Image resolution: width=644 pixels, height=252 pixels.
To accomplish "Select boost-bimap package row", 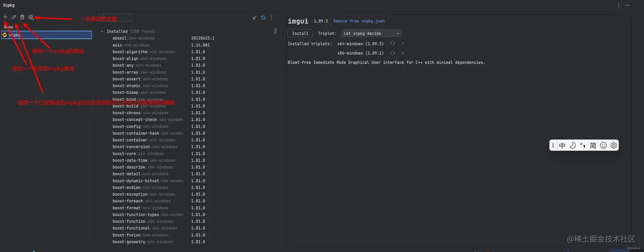I will (139, 93).
